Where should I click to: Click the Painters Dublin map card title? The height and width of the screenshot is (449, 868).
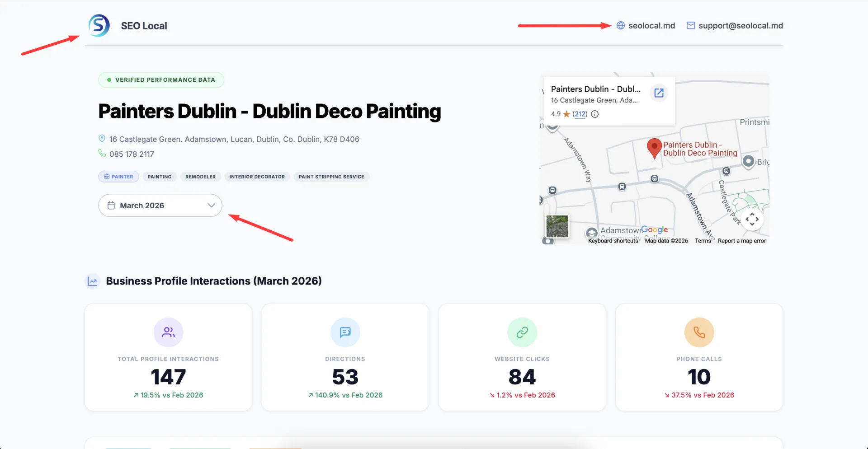click(596, 89)
